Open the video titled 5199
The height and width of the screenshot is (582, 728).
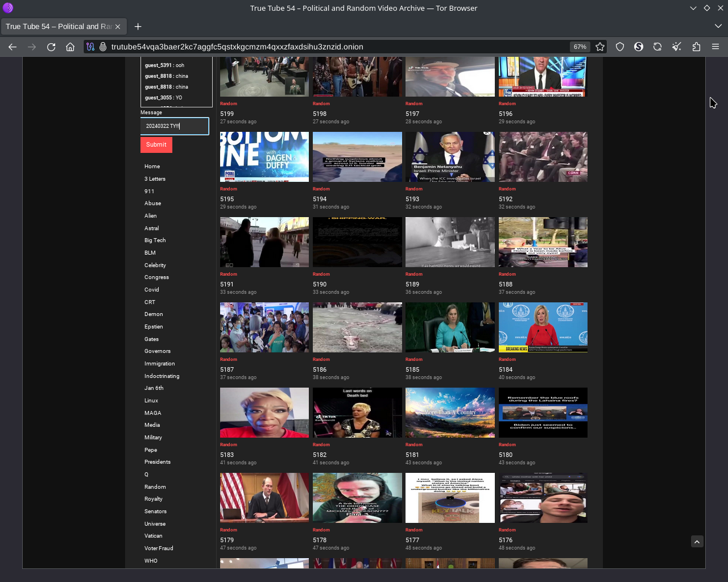(x=227, y=114)
